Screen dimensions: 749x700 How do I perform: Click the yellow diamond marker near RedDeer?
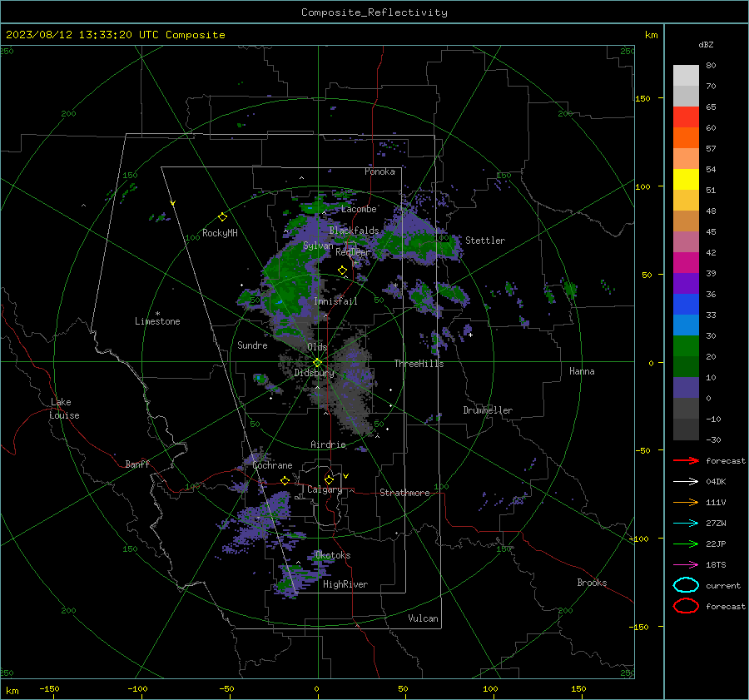[342, 271]
